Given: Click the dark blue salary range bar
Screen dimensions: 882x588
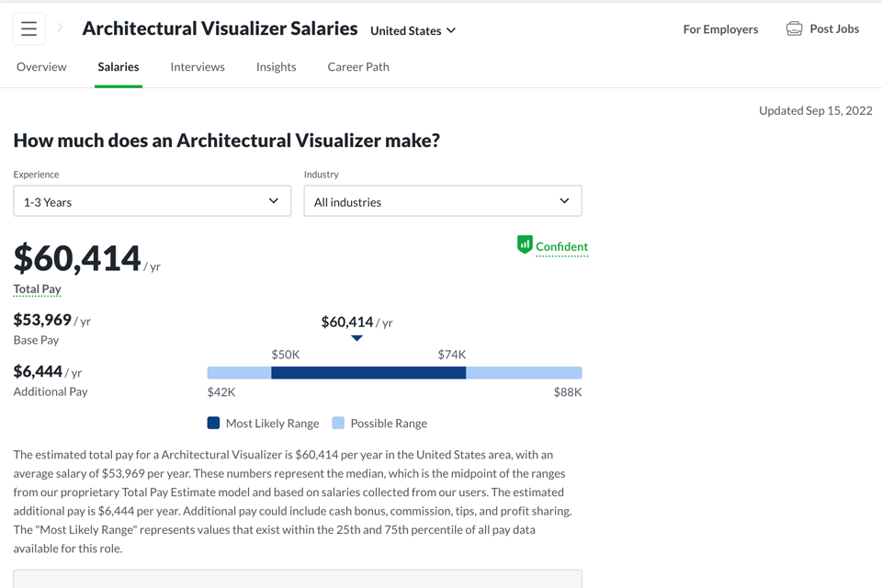Looking at the screenshot, I should (x=368, y=373).
